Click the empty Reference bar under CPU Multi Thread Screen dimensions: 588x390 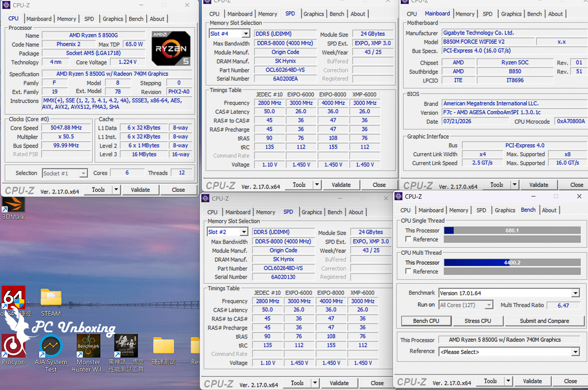pos(512,271)
